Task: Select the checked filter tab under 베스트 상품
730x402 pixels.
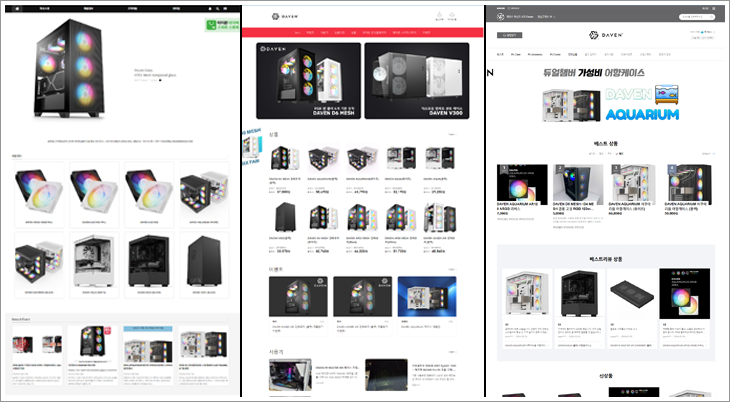Action: [619, 153]
